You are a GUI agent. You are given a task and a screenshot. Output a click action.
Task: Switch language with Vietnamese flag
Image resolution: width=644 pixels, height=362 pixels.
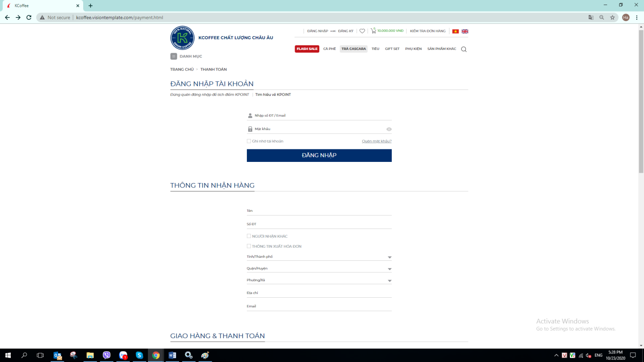pos(455,31)
